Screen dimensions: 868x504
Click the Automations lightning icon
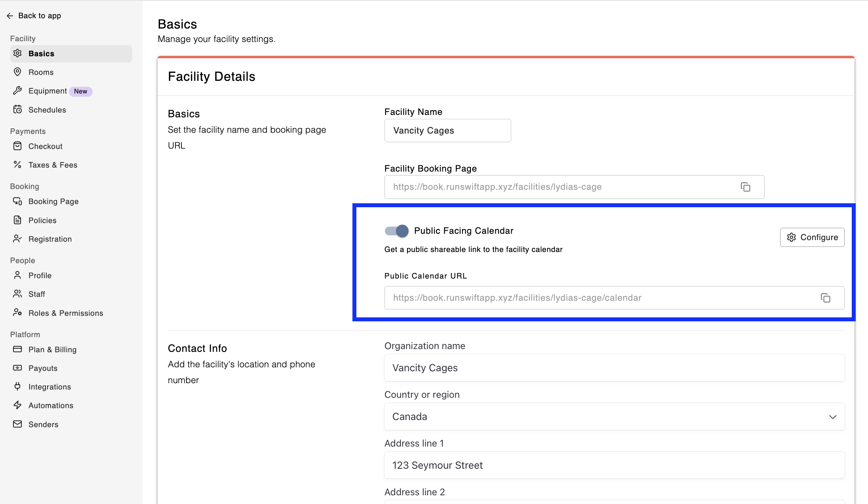tap(17, 405)
